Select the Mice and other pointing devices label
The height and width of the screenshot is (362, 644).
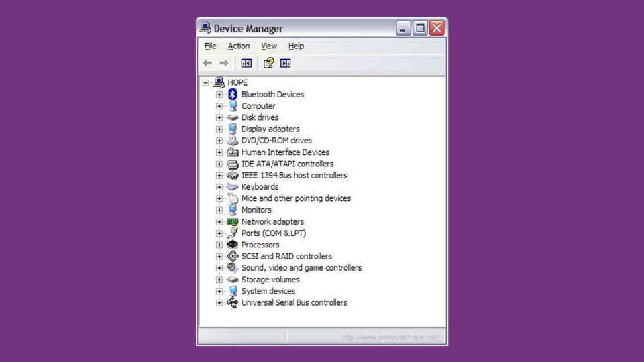click(x=296, y=198)
